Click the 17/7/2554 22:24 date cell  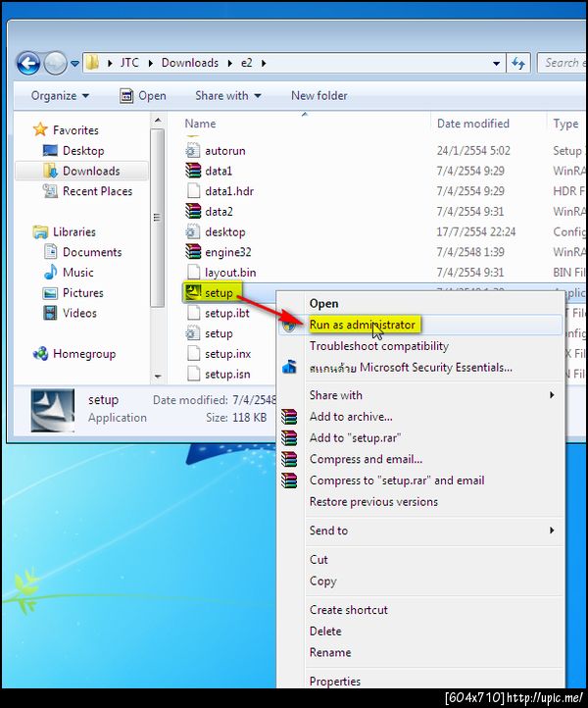coord(476,232)
